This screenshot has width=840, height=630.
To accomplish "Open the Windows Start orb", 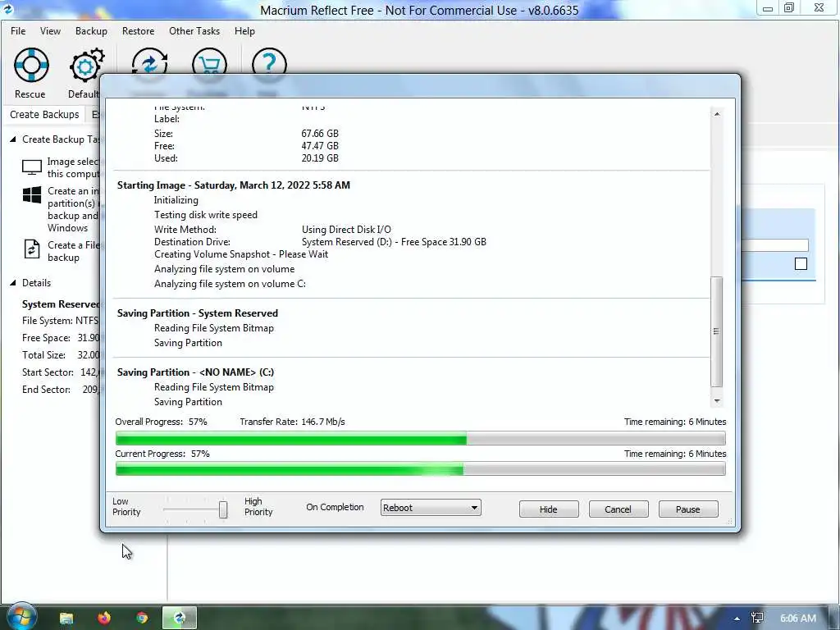I will 21,617.
